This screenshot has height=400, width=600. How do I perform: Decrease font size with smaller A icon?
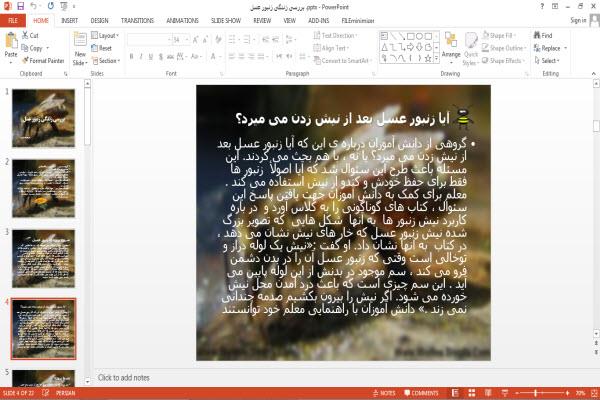(205, 39)
